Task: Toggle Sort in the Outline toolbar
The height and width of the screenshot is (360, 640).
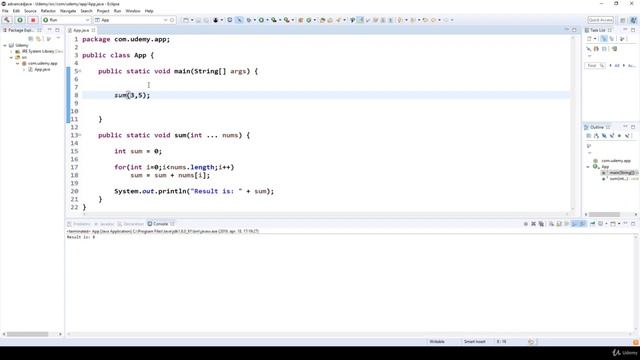Action: tap(596, 136)
